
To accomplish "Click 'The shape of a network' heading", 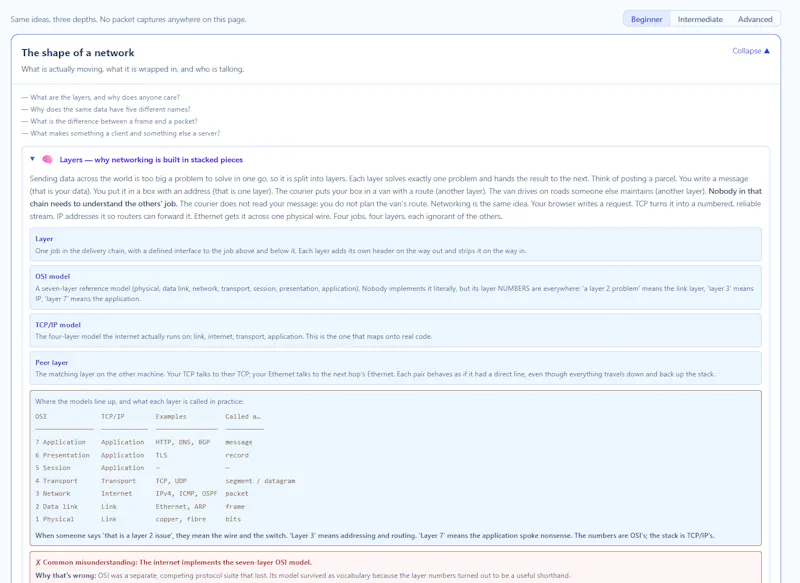I will point(78,53).
